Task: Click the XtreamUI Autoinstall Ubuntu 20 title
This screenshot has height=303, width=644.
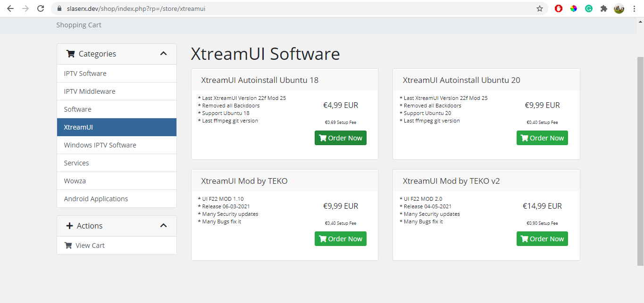Action: pos(461,80)
